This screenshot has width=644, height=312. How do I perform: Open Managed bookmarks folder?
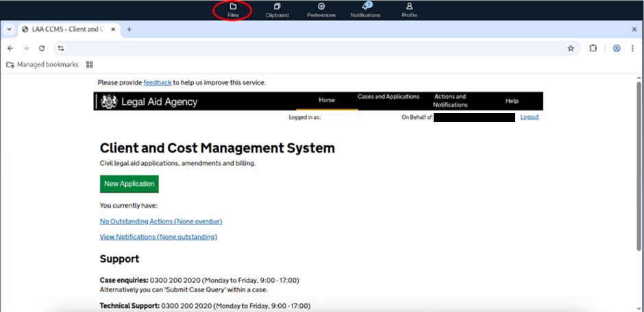pyautogui.click(x=42, y=65)
